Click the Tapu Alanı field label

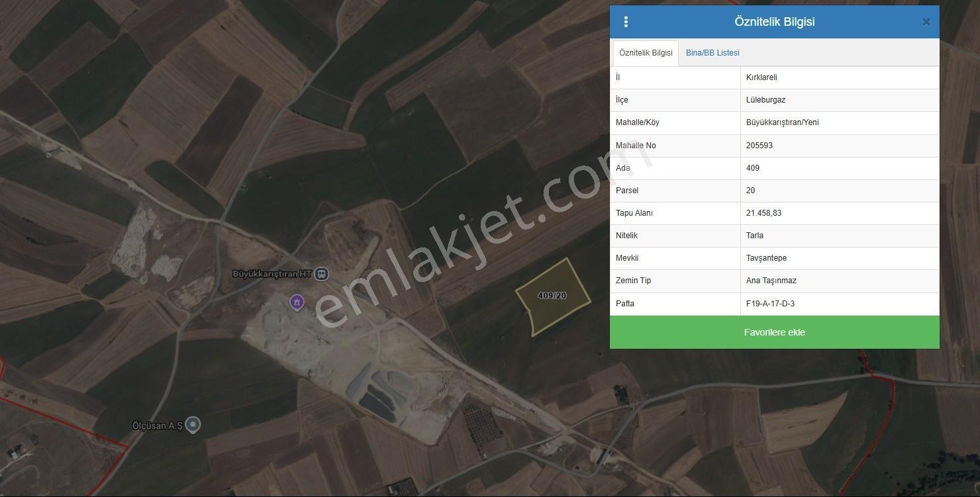click(634, 213)
